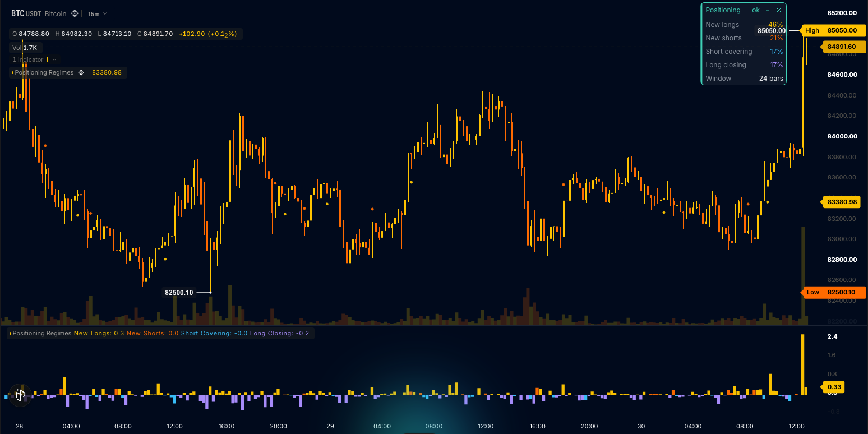Click the yellow color swatch beside '1 indicator'

(x=48, y=59)
